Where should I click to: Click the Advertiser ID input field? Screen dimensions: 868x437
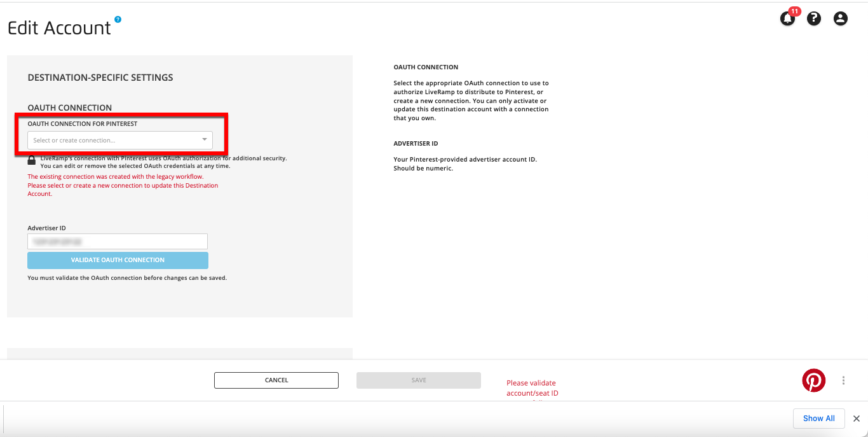pyautogui.click(x=118, y=242)
